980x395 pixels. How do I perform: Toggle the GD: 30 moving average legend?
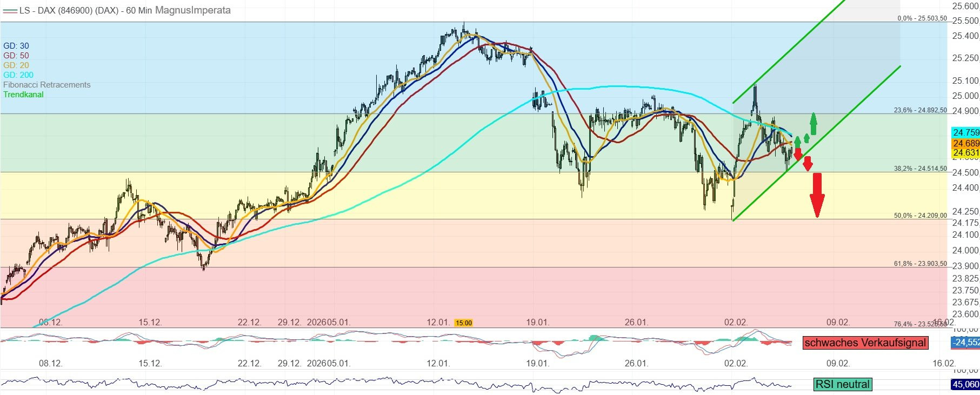(16, 46)
